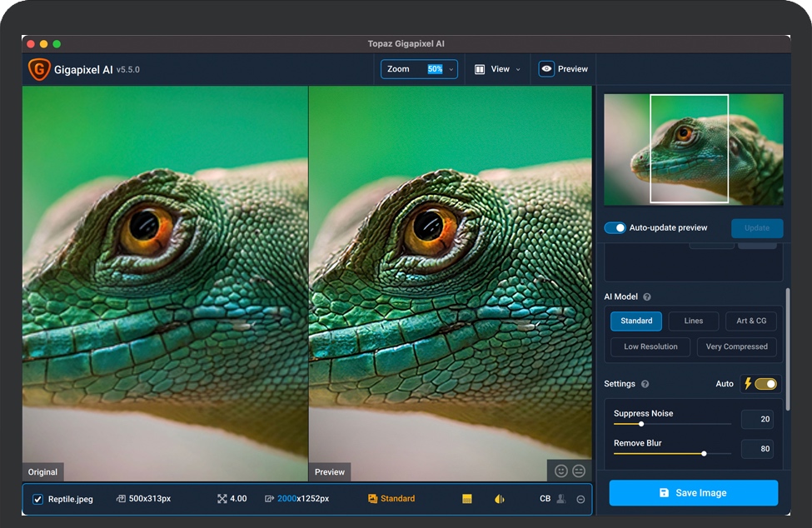Uncheck the Reptile.jpeg checkbox
The image size is (812, 528).
pos(37,500)
